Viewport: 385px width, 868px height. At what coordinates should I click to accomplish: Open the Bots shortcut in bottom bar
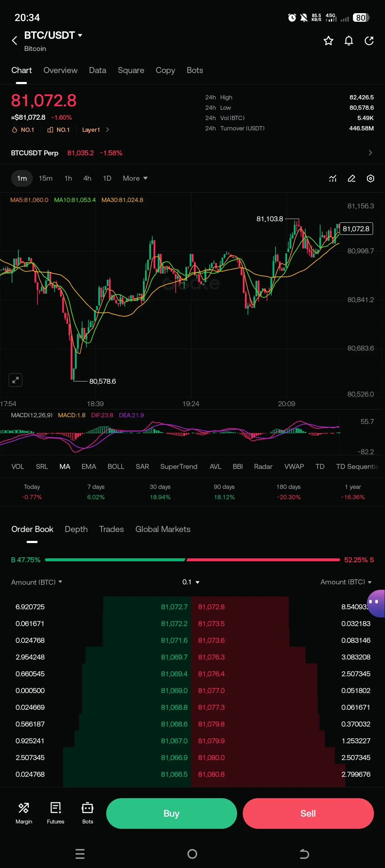pos(88,813)
